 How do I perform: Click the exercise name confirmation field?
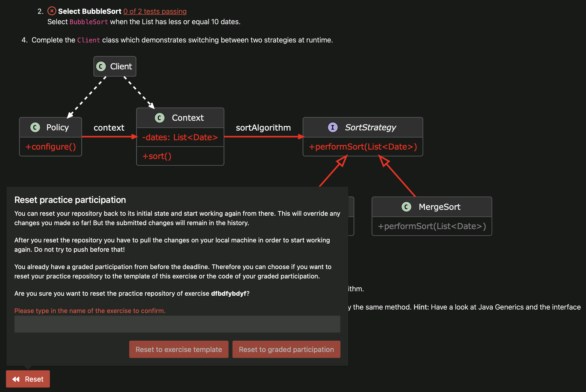(177, 324)
